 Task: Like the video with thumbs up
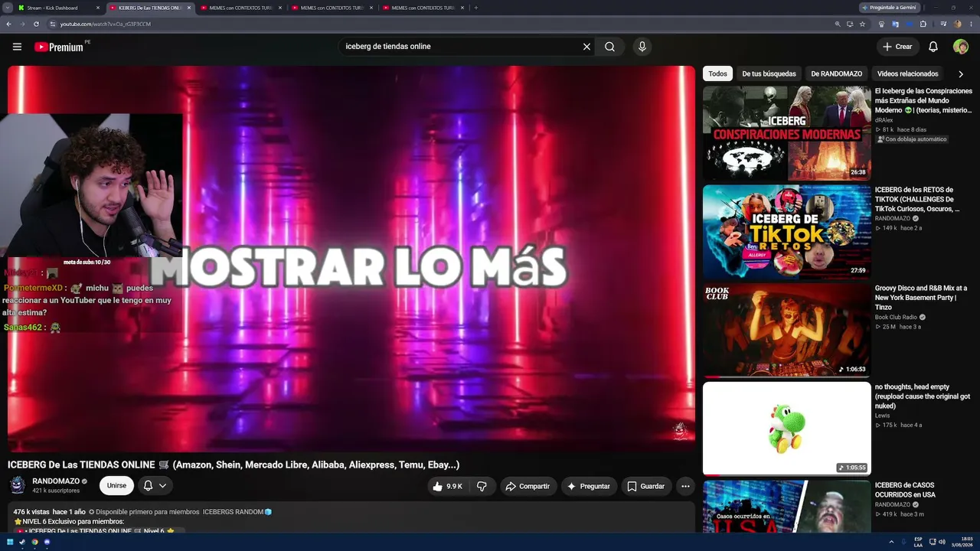[x=447, y=486]
